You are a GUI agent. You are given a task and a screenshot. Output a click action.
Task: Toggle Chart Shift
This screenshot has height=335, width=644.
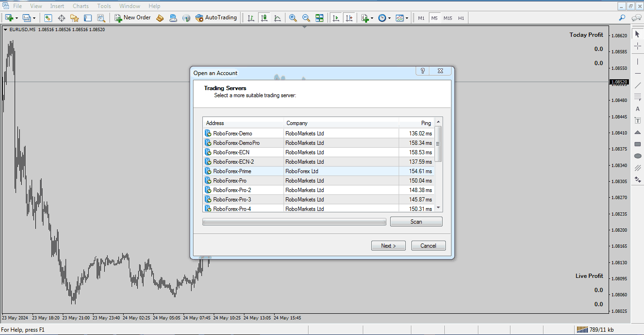[349, 18]
